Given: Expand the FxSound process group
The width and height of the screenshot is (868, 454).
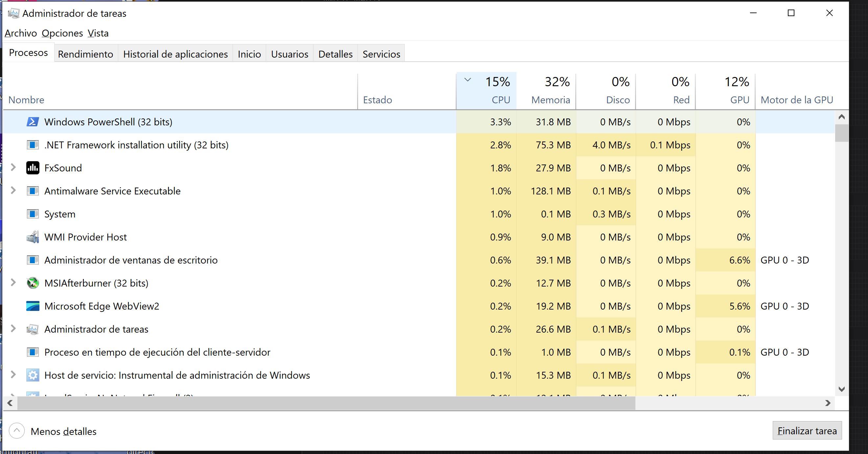Looking at the screenshot, I should [x=13, y=167].
